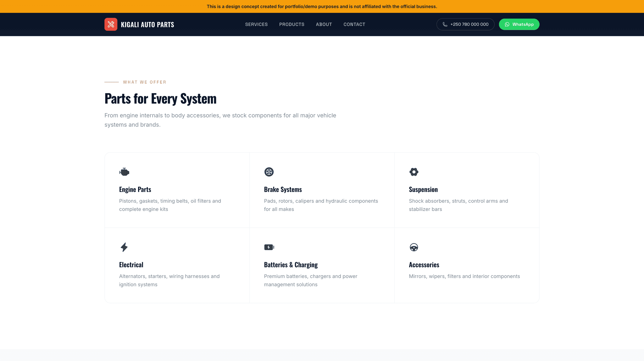Click the Accessories steering wheel icon
644x361 pixels.
pyautogui.click(x=414, y=247)
